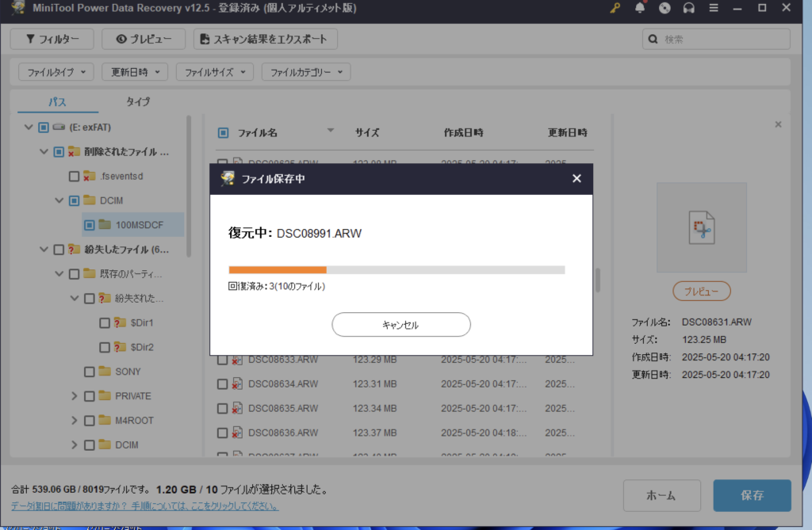
Task: Click the 紛失したファイル folder icon
Action: pyautogui.click(x=74, y=249)
